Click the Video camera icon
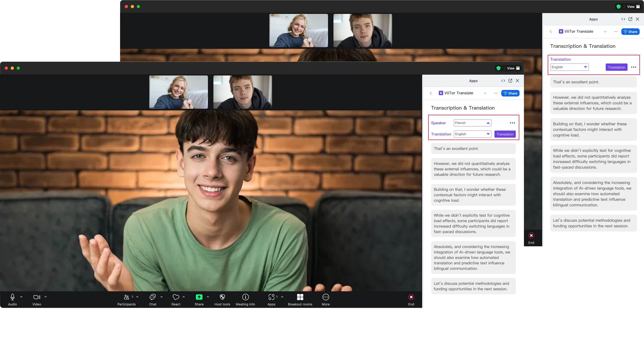This screenshot has height=339, width=644. (x=37, y=297)
